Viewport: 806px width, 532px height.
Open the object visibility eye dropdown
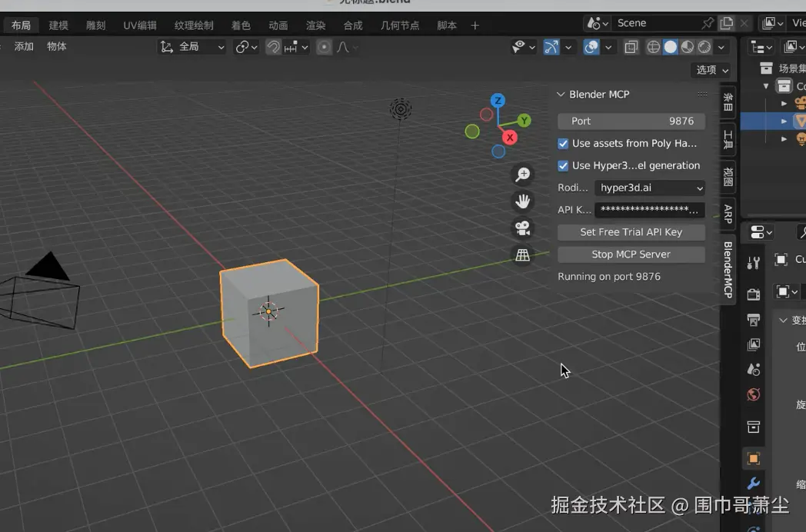click(x=523, y=48)
